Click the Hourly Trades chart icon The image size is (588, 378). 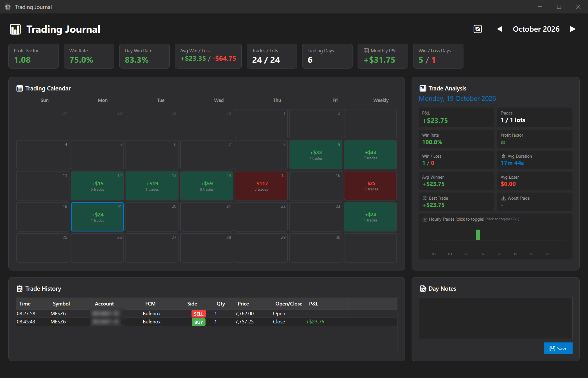point(425,219)
